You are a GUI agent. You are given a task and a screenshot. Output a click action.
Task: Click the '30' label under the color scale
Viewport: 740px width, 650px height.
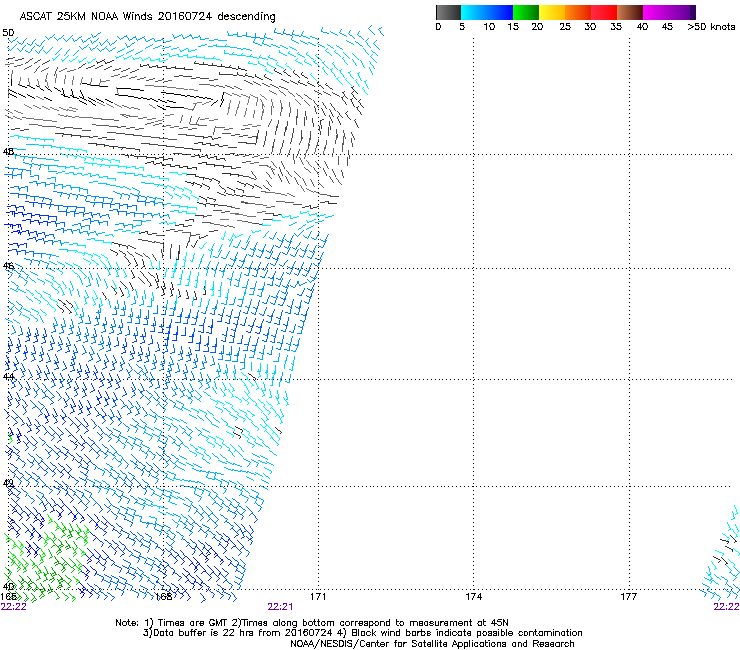tap(590, 27)
